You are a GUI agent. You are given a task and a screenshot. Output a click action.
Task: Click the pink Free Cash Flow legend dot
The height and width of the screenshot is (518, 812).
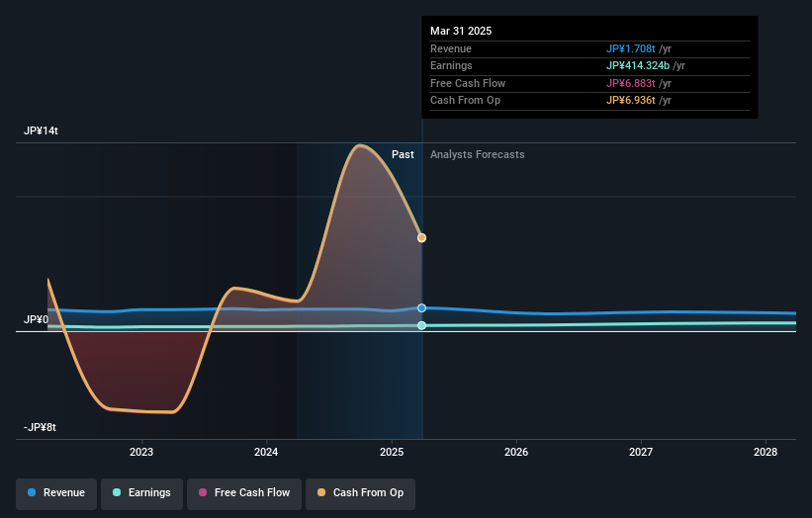pos(203,492)
